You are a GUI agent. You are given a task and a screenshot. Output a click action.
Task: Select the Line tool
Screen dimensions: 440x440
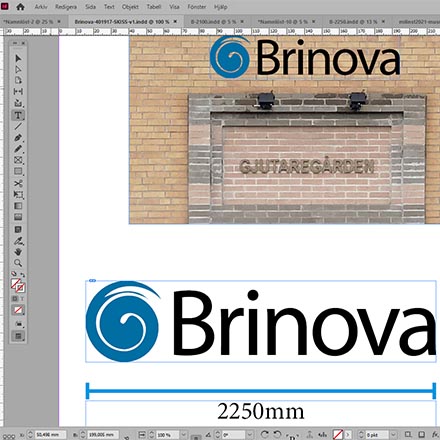18,126
